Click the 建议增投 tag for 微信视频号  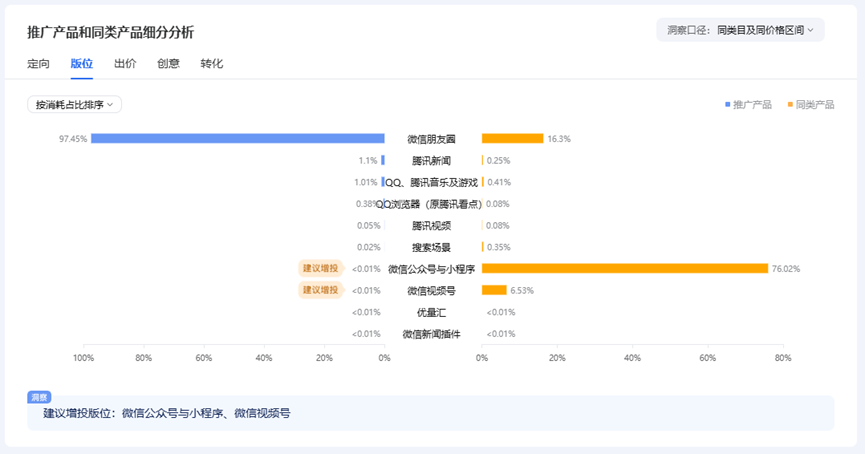[321, 290]
